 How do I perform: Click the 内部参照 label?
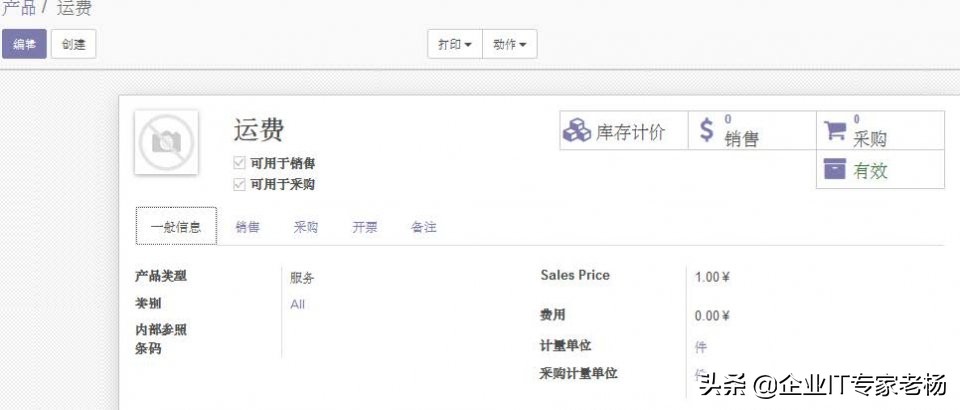[x=161, y=330]
